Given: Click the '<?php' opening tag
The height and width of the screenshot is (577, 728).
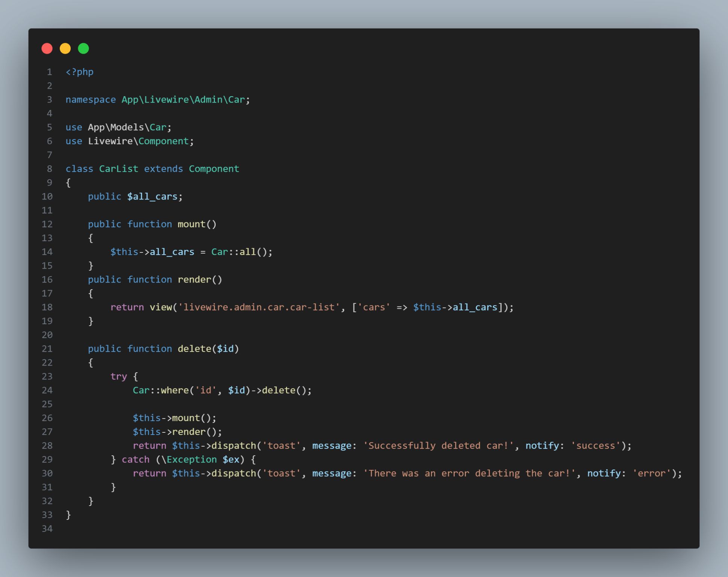Looking at the screenshot, I should click(x=79, y=72).
